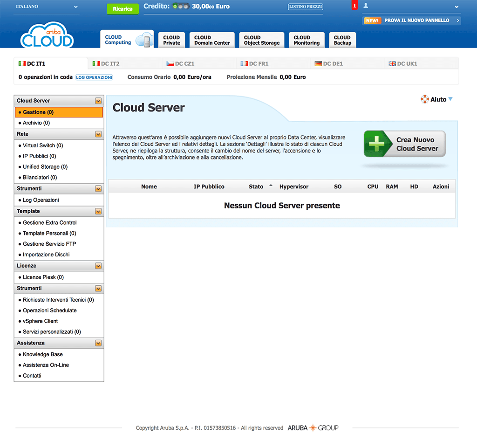Click the Listino Prezzi button
Viewport: 477px width, 448px height.
[x=306, y=7]
